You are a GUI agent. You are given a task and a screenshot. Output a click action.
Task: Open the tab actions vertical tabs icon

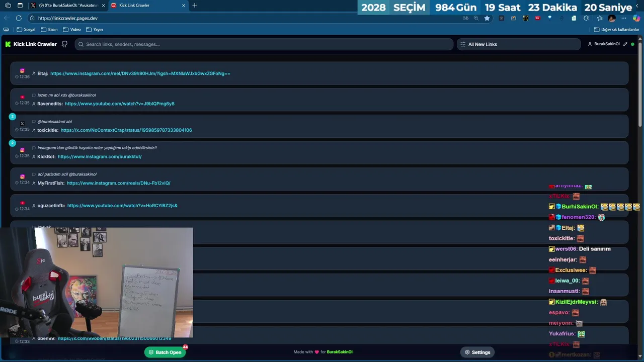20,6
